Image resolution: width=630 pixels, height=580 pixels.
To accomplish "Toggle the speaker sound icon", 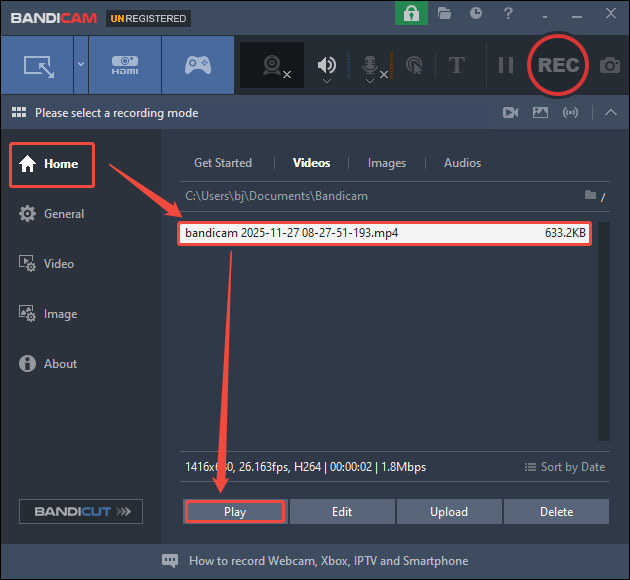I will click(x=327, y=65).
